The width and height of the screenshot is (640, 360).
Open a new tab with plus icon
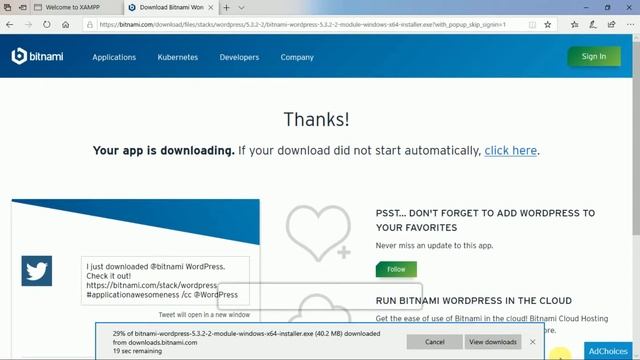click(227, 7)
